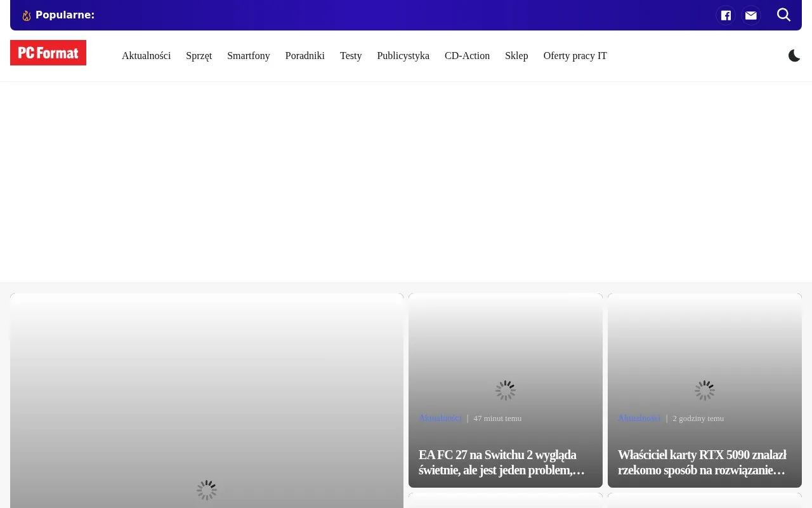
Task: Open search with the magnifier icon
Action: (x=784, y=15)
